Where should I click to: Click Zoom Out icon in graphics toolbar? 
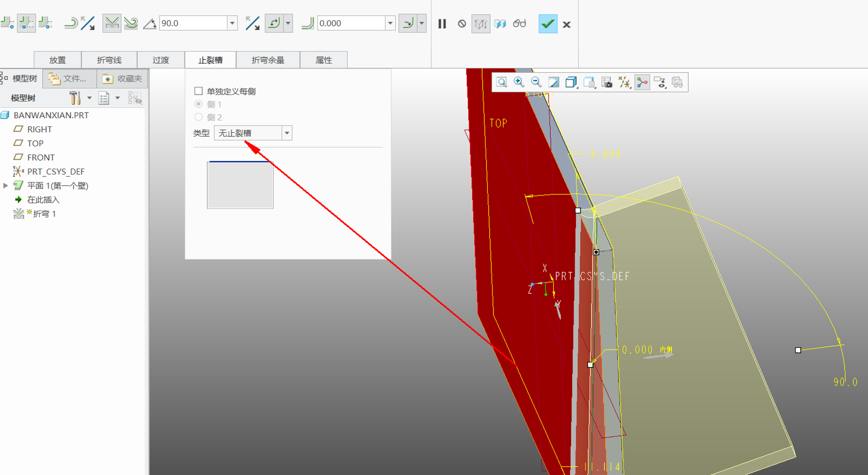(x=536, y=82)
